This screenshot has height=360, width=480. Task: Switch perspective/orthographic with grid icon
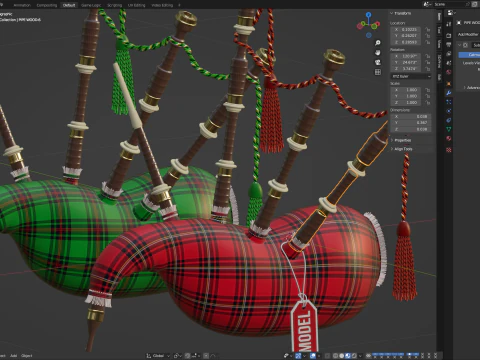pyautogui.click(x=378, y=72)
